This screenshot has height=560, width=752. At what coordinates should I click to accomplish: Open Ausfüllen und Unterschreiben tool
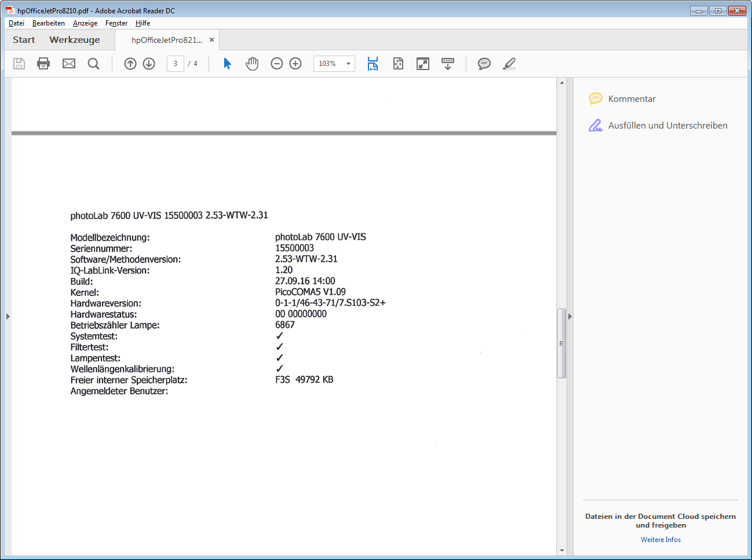[x=667, y=126]
